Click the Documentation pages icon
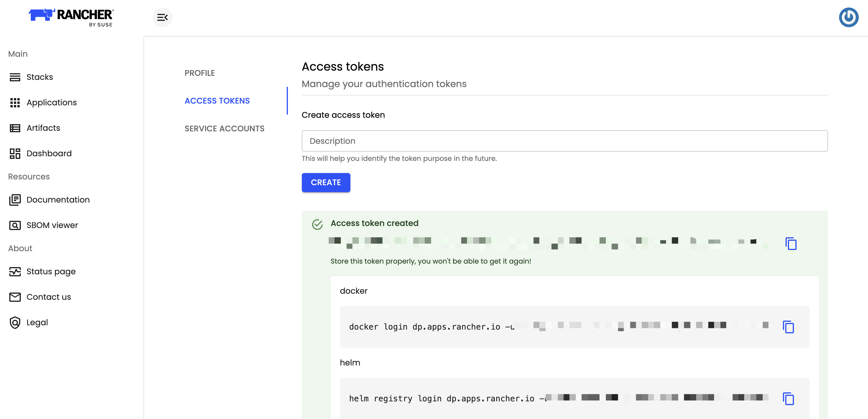 (x=15, y=200)
